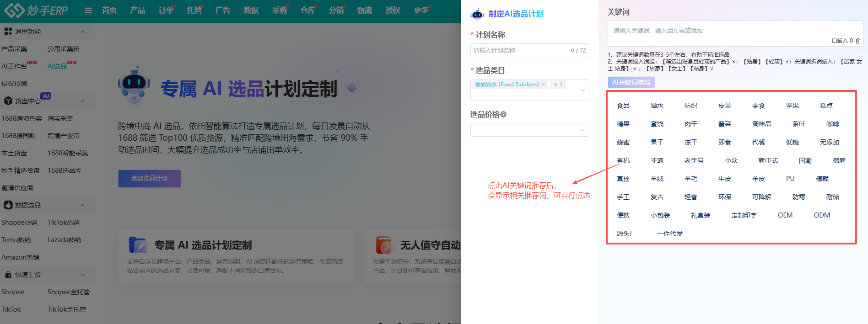Select recommended keyword 无添加
The width and height of the screenshot is (868, 324).
pyautogui.click(x=830, y=142)
